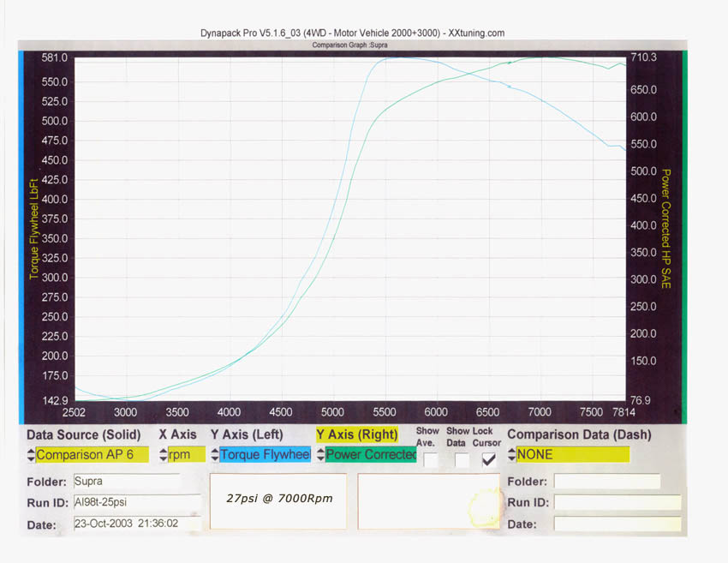Click the empty comparison Folder field
Viewport: 728px width, 563px height.
coord(606,482)
